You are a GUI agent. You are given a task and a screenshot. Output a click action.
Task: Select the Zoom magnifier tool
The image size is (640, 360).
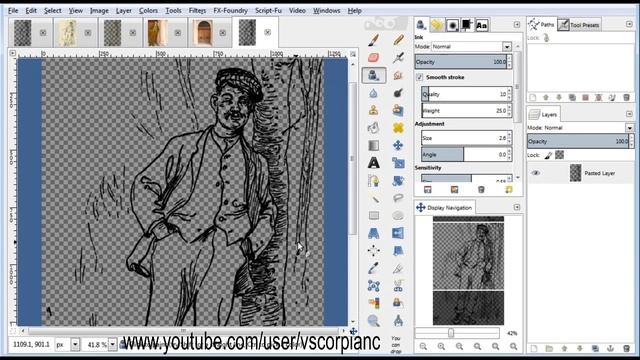tap(373, 321)
